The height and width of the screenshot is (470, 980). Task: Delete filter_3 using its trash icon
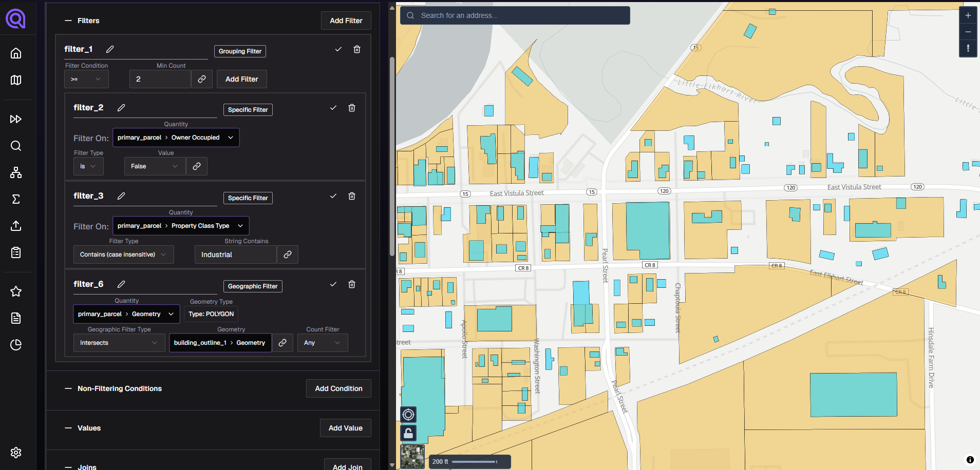[352, 196]
